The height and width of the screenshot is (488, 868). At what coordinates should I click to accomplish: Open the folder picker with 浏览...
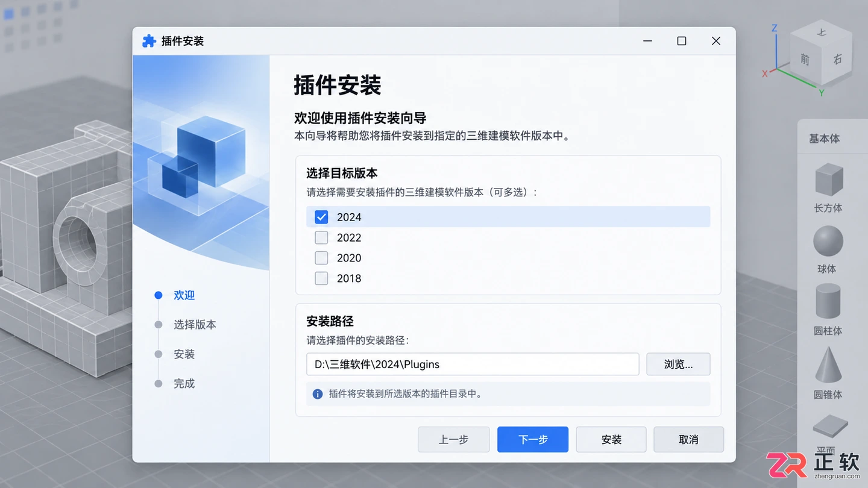click(678, 364)
